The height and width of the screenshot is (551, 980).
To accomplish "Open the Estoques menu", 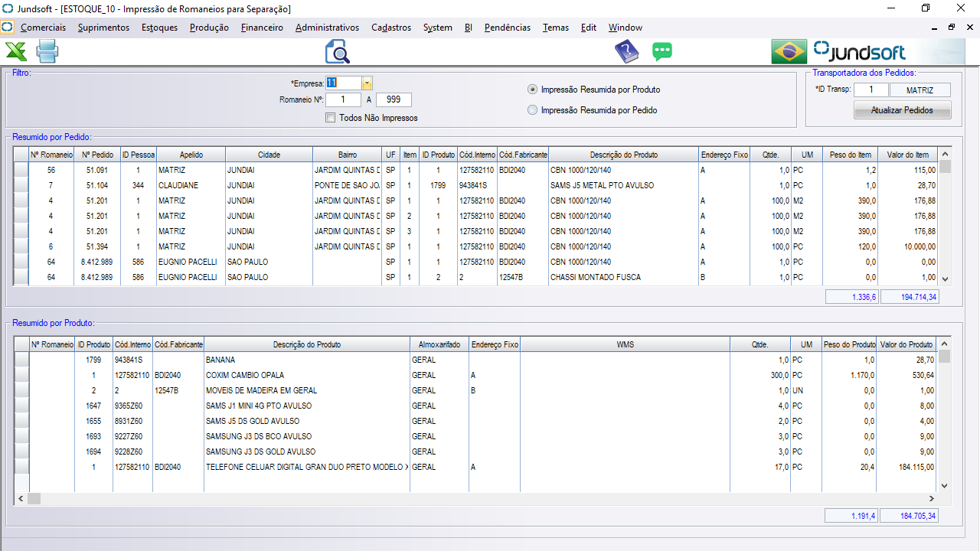I will click(x=159, y=28).
